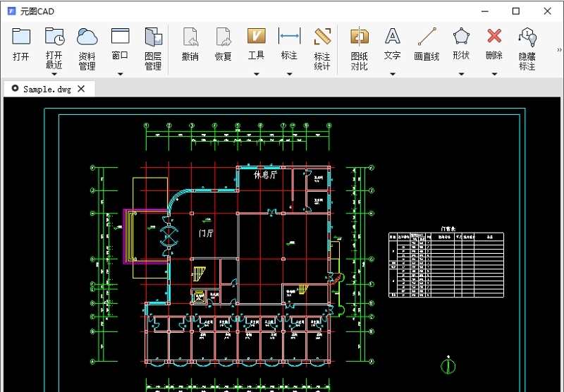This screenshot has height=392, width=564.
Task: Expand the Shape (形状) dropdown arrow
Action: pyautogui.click(x=460, y=73)
